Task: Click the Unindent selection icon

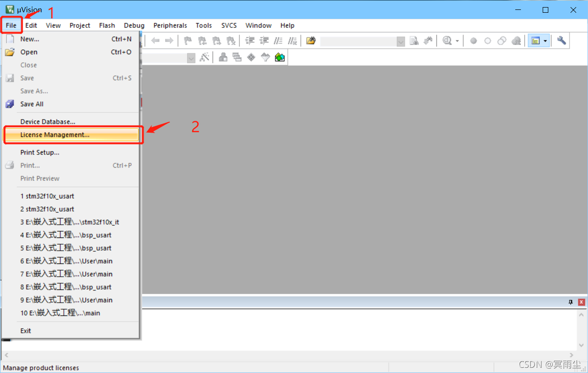Action: pyautogui.click(x=264, y=41)
